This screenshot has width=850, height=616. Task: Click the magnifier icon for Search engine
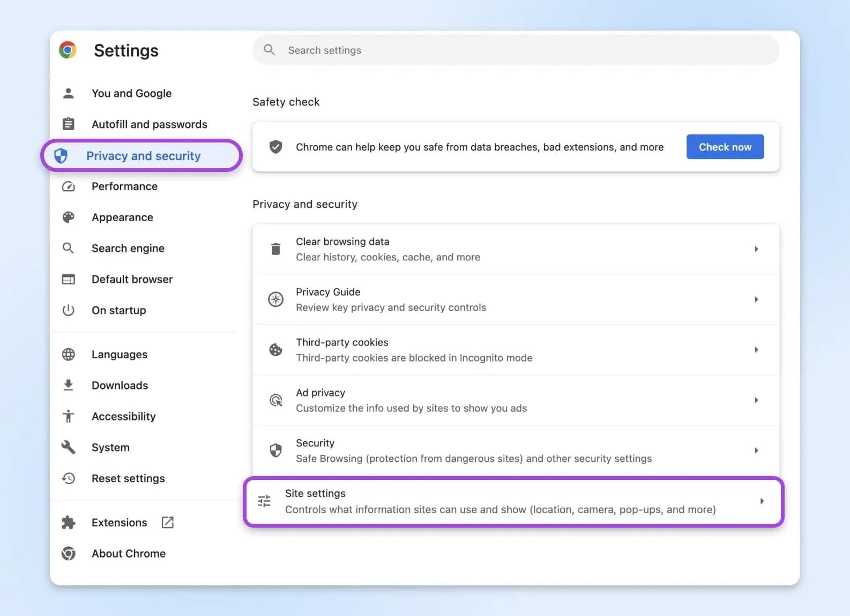tap(68, 248)
